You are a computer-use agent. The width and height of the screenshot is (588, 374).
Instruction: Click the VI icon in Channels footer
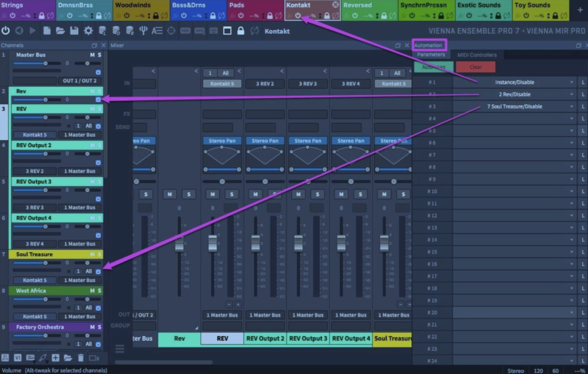[x=18, y=358]
